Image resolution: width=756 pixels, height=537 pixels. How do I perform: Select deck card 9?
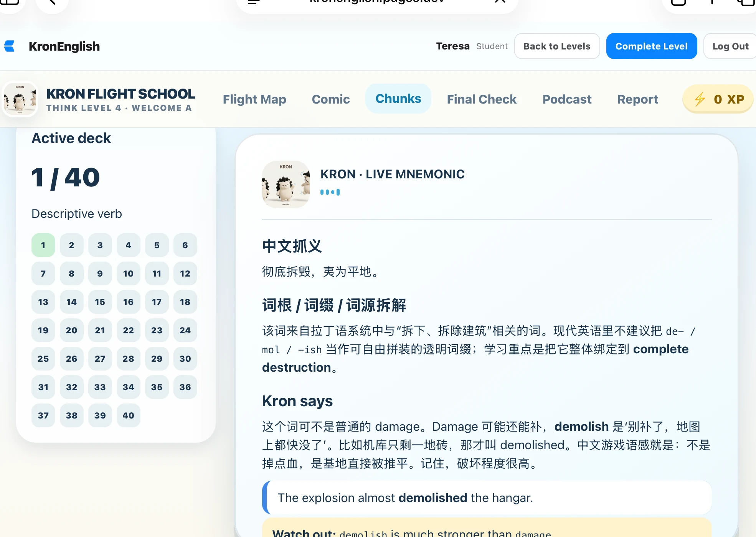click(100, 273)
